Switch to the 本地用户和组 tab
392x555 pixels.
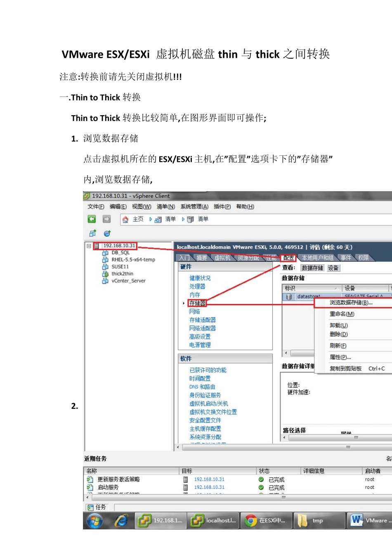(317, 258)
